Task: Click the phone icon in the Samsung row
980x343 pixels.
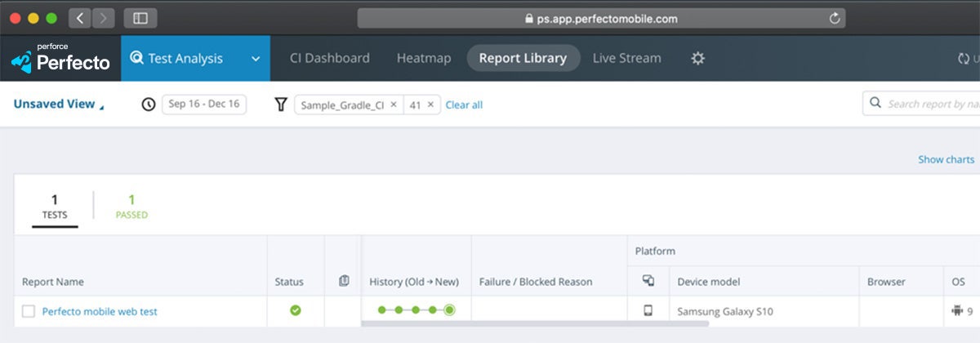Action: pos(648,310)
